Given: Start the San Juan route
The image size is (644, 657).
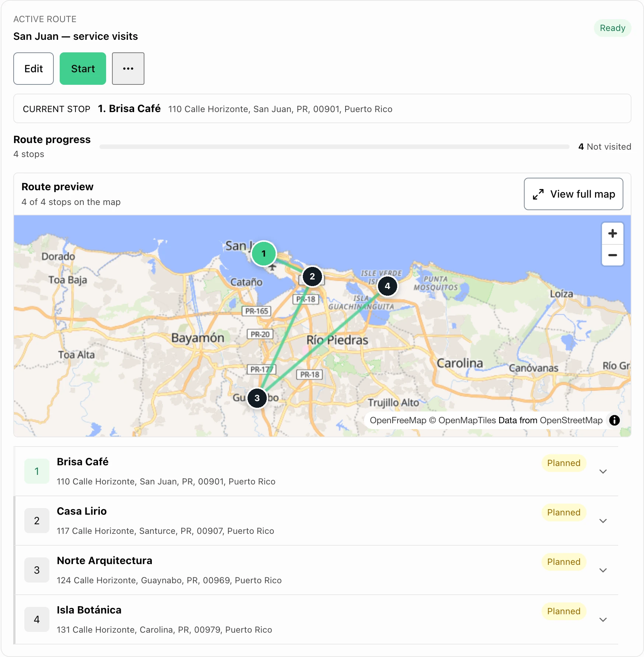Looking at the screenshot, I should 83,69.
